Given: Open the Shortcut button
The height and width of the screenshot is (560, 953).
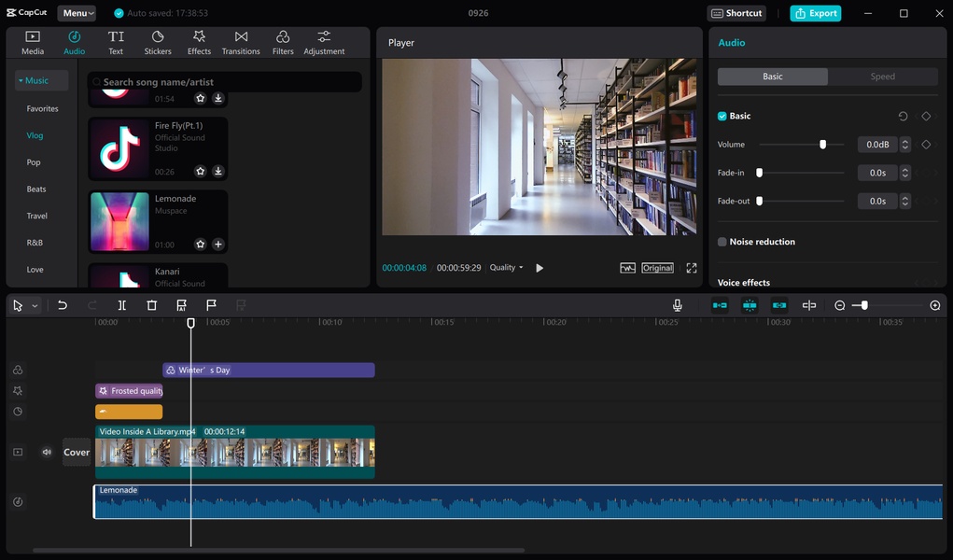Looking at the screenshot, I should click(x=736, y=13).
